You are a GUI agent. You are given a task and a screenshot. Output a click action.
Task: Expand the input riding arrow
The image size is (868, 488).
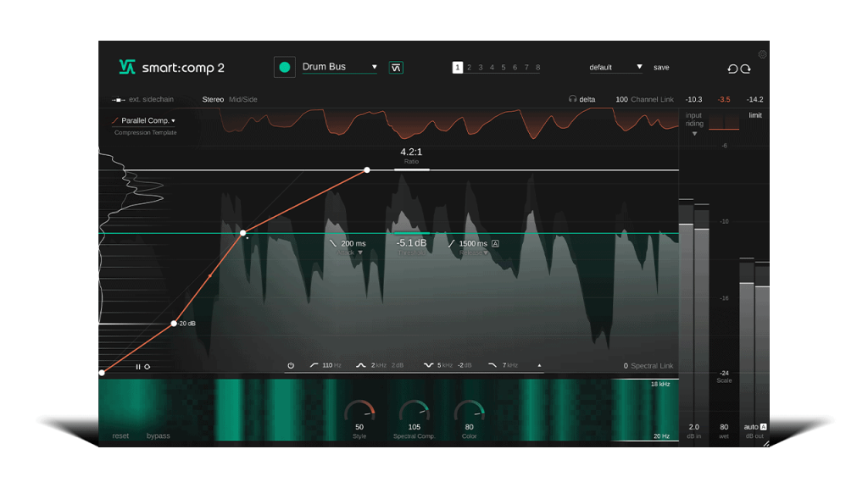694,134
